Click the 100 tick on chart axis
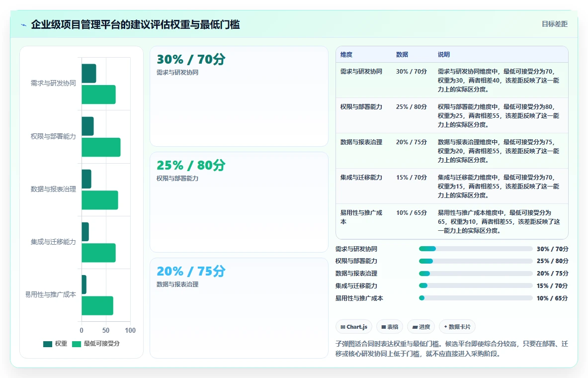Viewport: 588px width, 378px height. 130,331
